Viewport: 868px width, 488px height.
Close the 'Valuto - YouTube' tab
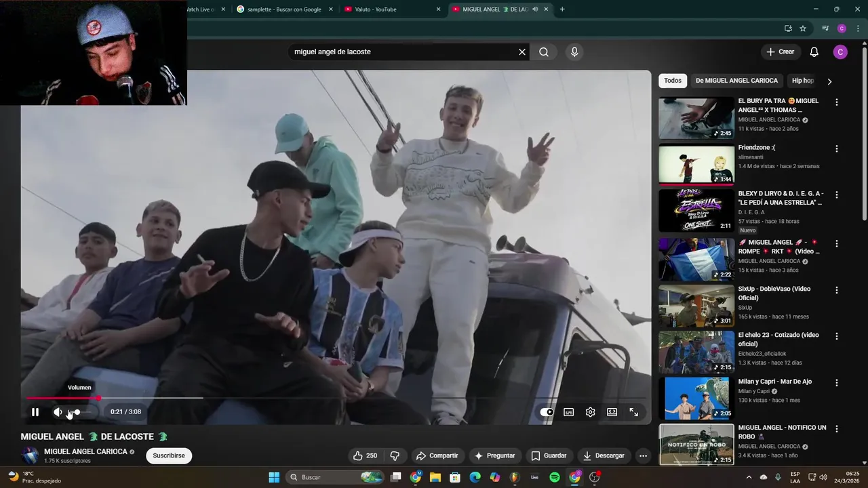438,9
